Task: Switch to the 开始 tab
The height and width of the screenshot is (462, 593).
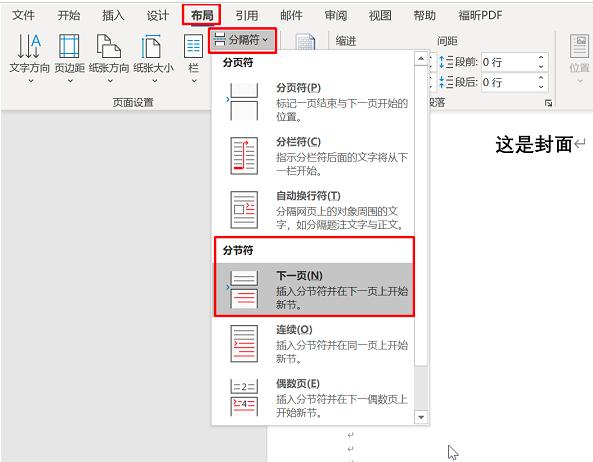Action: click(69, 16)
